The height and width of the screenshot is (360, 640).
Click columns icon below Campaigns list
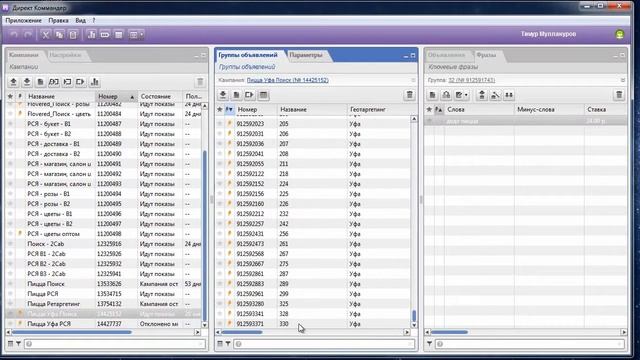coord(11,344)
